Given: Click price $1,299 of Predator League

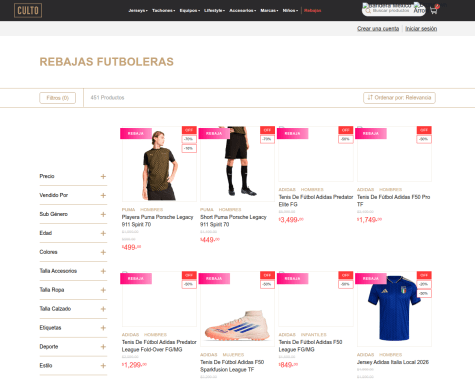Looking at the screenshot, I should click(x=134, y=365).
